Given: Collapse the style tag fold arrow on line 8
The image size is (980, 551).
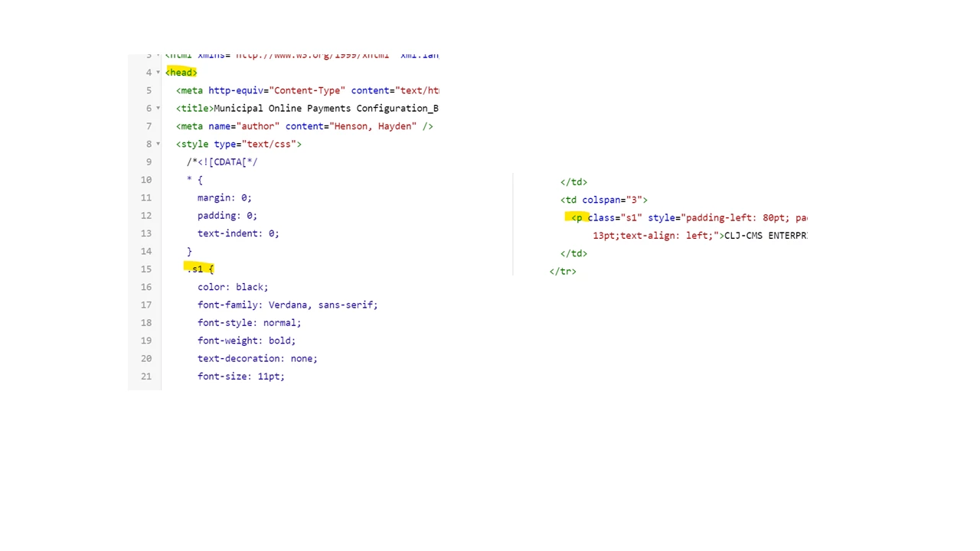Looking at the screenshot, I should 158,144.
